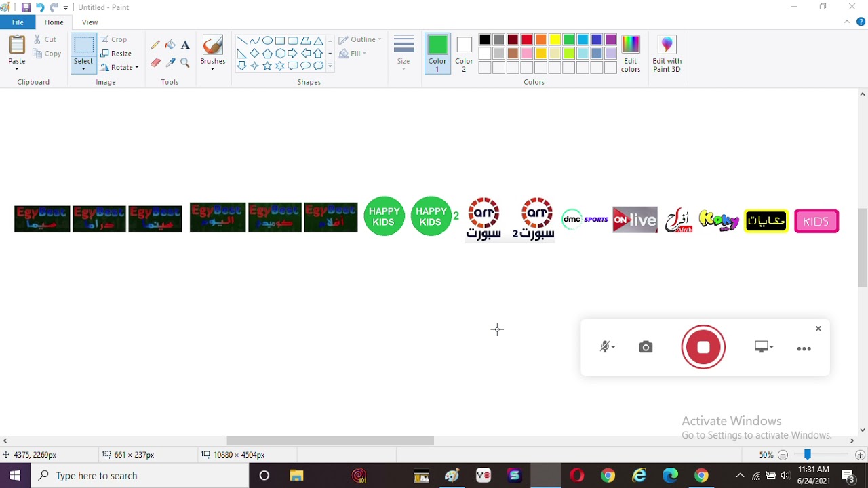Viewport: 868px width, 488px height.
Task: Open the Rotate dropdown
Action: coord(120,67)
